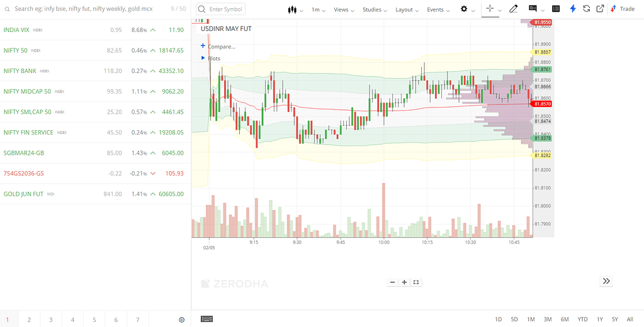Screen dimensions: 644x327
Task: Set chart range to 6M
Action: tap(565, 319)
